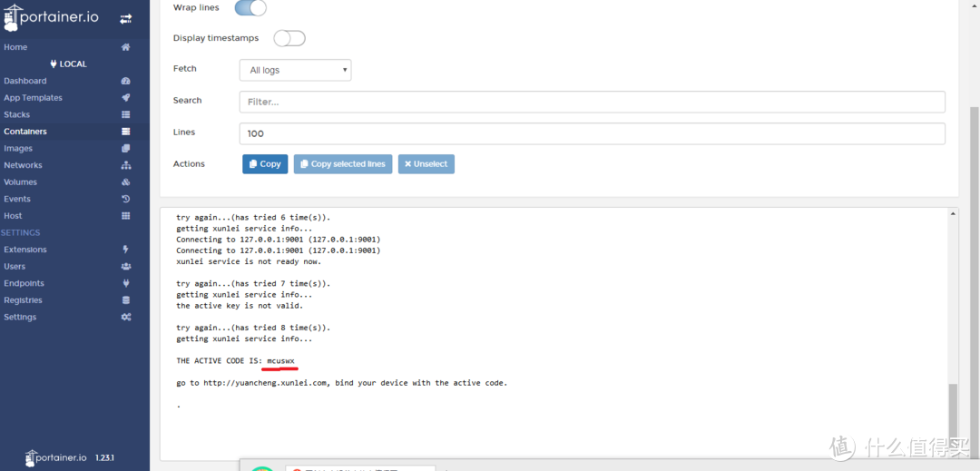Click the SETTINGS section header
The height and width of the screenshot is (471, 980).
21,233
